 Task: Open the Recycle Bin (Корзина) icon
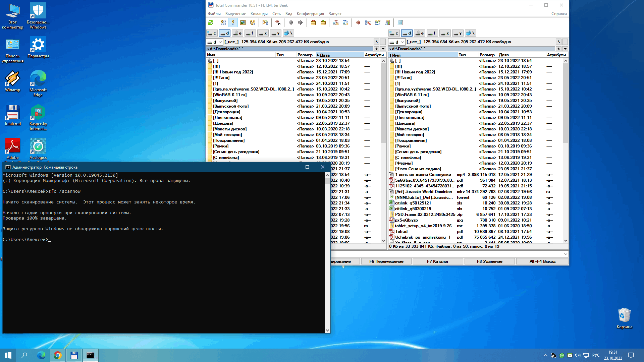pyautogui.click(x=624, y=318)
